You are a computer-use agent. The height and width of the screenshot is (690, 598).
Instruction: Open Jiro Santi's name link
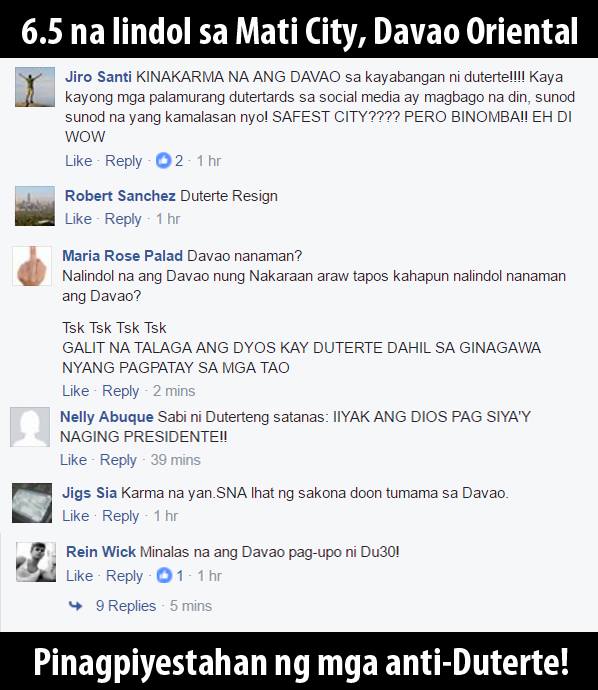coord(99,77)
